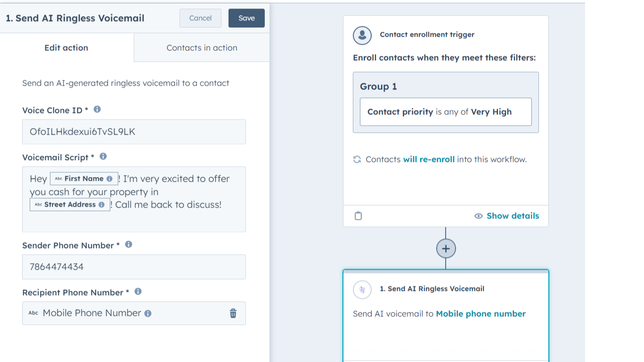Delete the Mobile Phone Number token
644x362 pixels.
[x=233, y=314]
